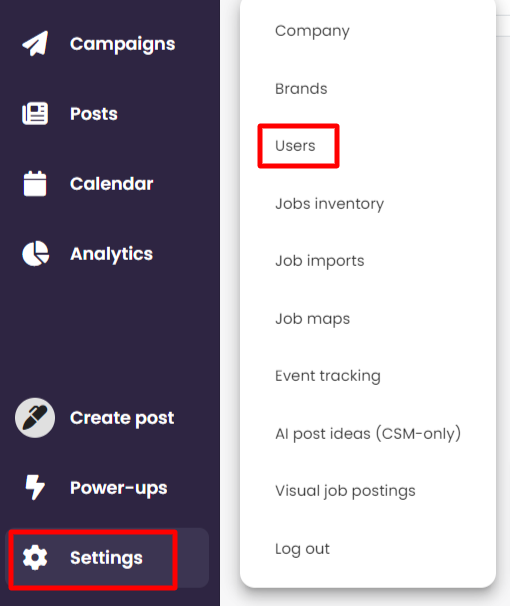Viewport: 510px width, 606px height.
Task: Click the Create post label
Action: tap(122, 418)
